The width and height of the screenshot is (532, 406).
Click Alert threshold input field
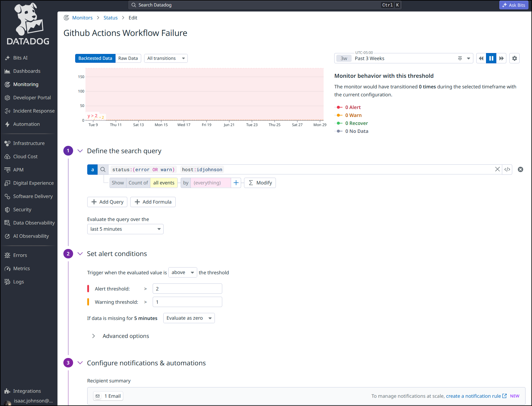coord(187,289)
